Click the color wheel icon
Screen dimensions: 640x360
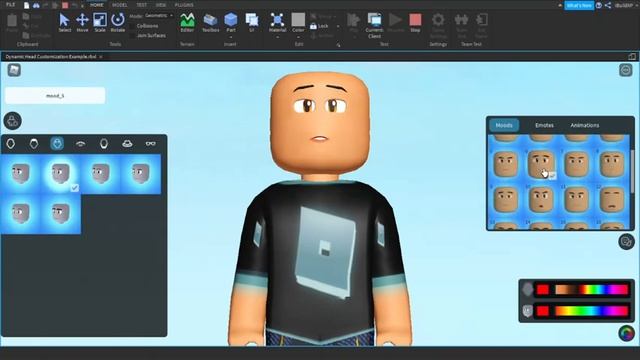(x=627, y=333)
